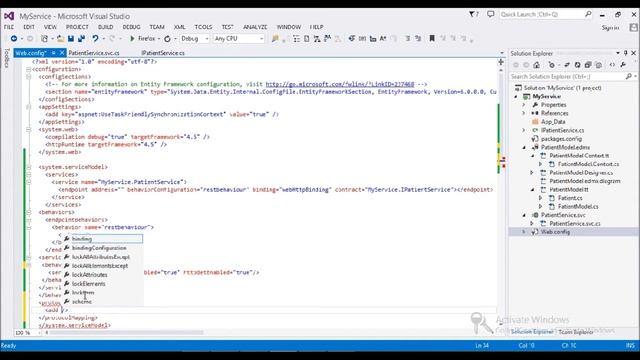Collapse the appSettings outlining region
The width and height of the screenshot is (640, 360).
point(28,107)
